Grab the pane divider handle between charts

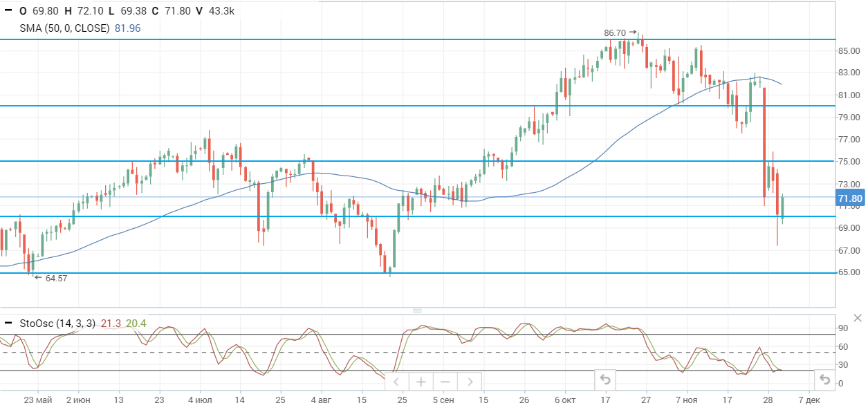(417, 311)
